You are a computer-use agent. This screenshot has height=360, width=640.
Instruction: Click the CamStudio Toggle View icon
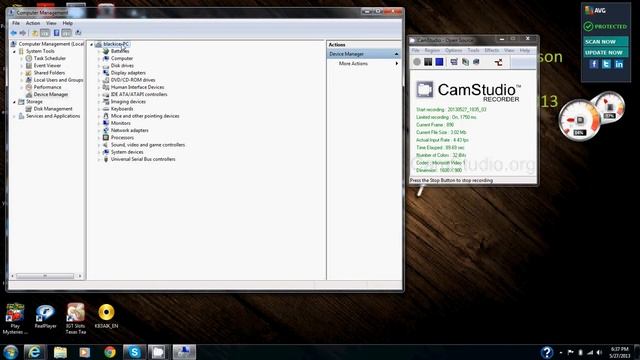454,62
